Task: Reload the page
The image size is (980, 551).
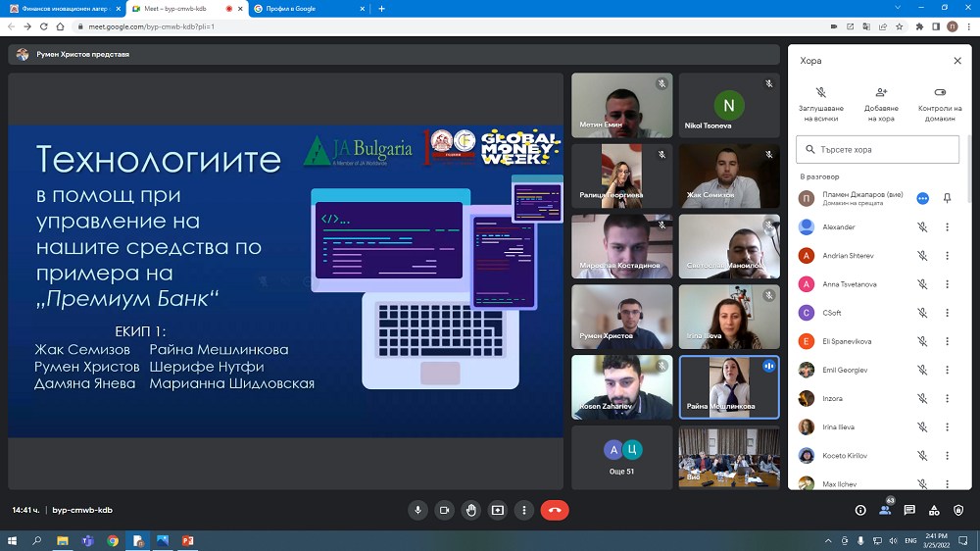Action: pyautogui.click(x=44, y=26)
